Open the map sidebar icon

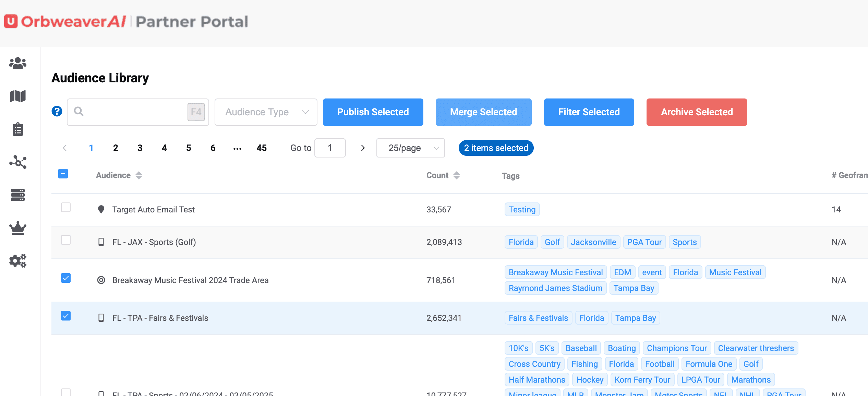pos(18,96)
